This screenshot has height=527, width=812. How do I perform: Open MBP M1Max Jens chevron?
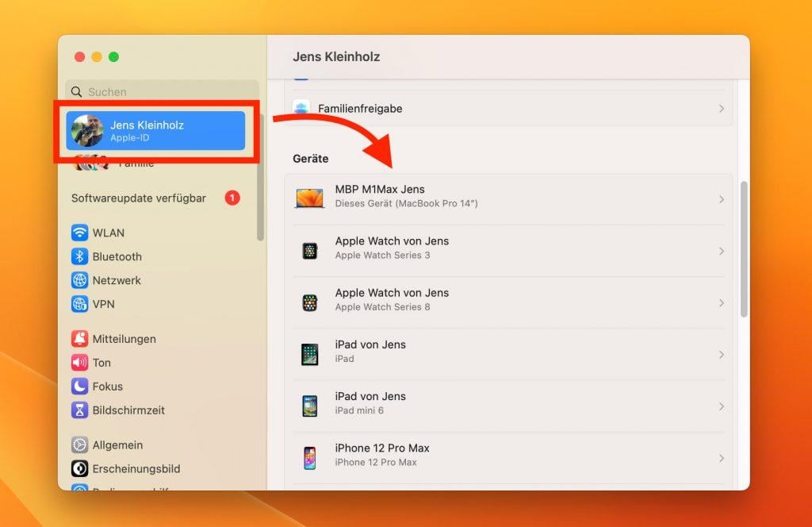tap(722, 199)
